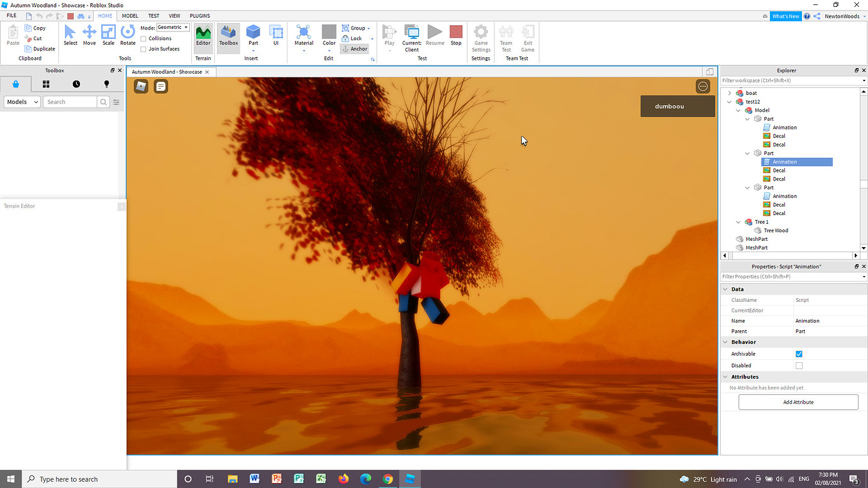Viewport: 868px width, 488px height.
Task: Open the Roblox menu in the viewport
Action: pos(141,86)
